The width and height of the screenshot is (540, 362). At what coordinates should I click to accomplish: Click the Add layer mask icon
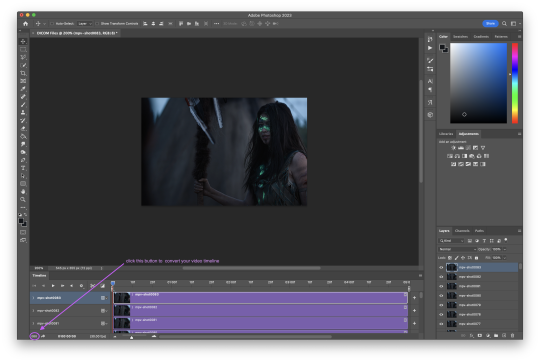pos(480,335)
